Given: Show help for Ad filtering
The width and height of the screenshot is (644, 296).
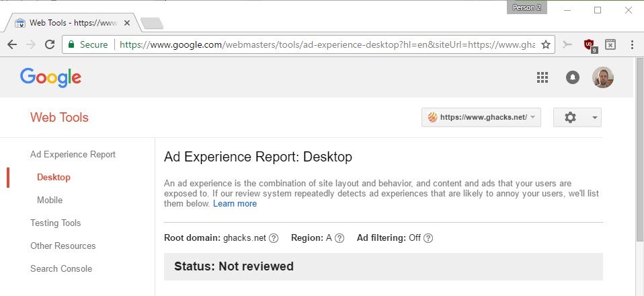Looking at the screenshot, I should pos(428,238).
